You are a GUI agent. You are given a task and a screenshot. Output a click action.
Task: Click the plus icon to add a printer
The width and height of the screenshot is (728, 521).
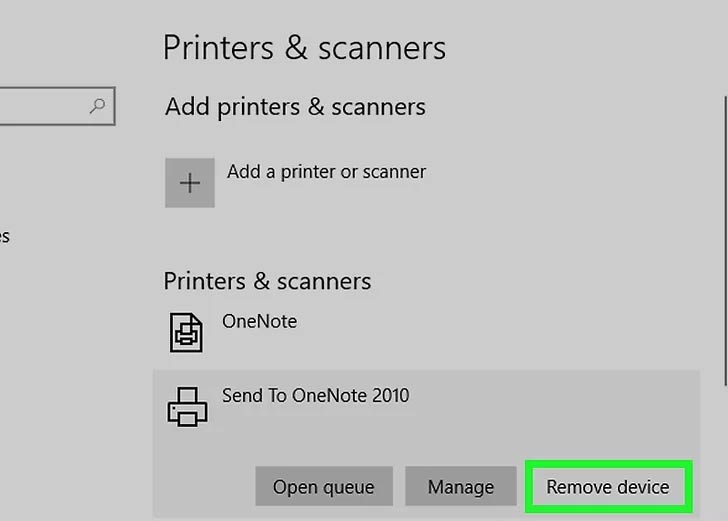[189, 183]
